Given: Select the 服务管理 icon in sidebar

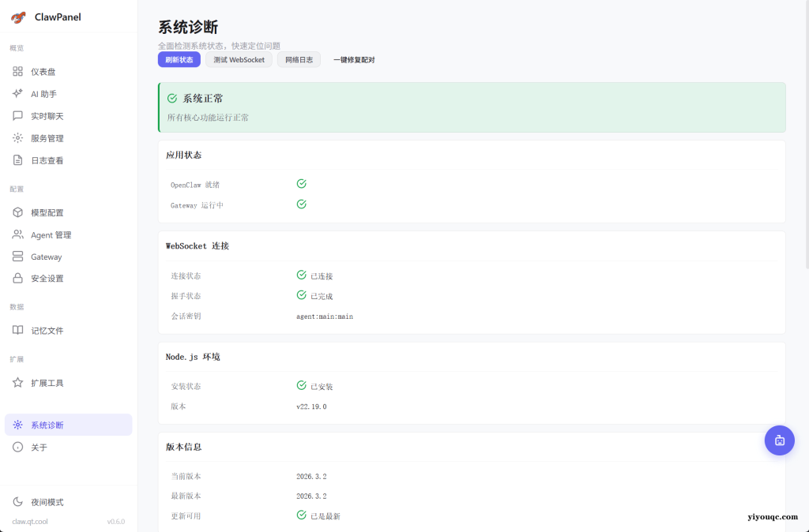Looking at the screenshot, I should [17, 137].
